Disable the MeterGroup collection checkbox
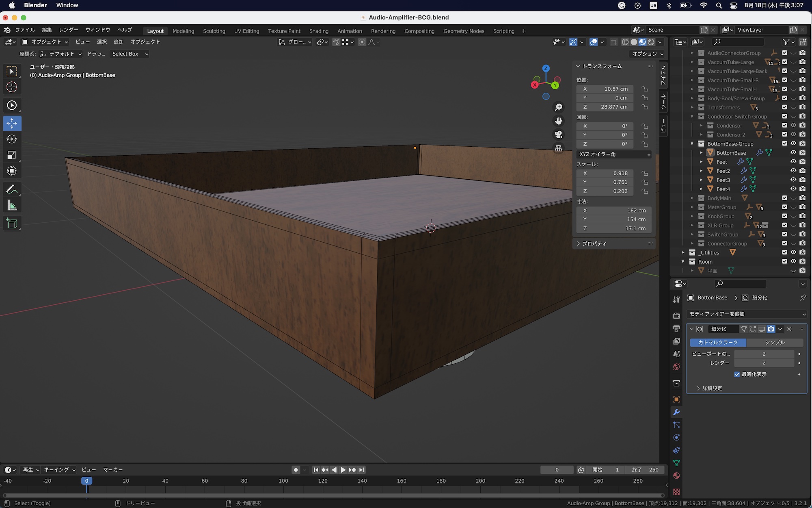Image resolution: width=812 pixels, height=508 pixels. point(784,207)
